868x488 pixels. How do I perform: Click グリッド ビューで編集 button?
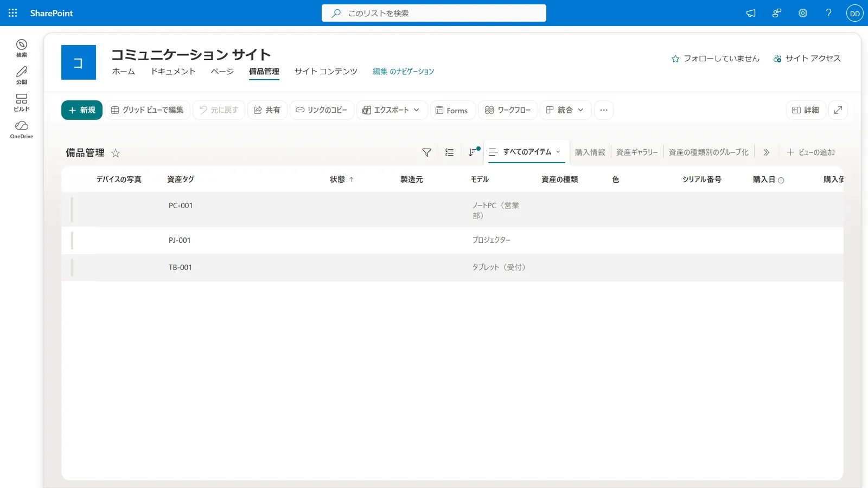(148, 110)
